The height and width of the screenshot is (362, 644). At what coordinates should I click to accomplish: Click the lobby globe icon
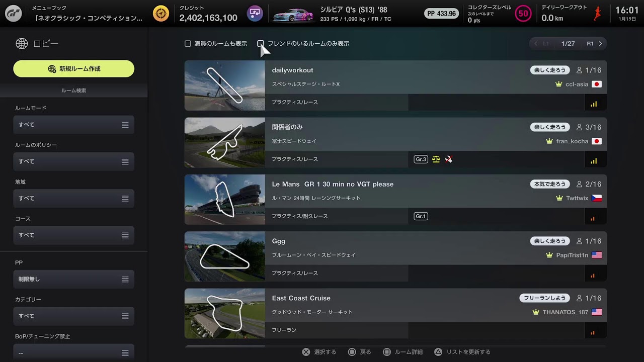point(22,44)
